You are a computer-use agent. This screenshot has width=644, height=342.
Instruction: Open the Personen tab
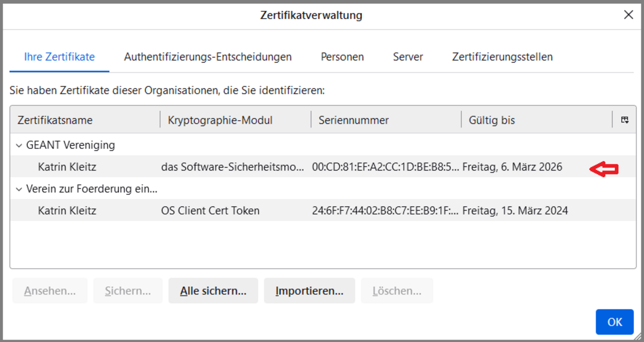(x=342, y=57)
